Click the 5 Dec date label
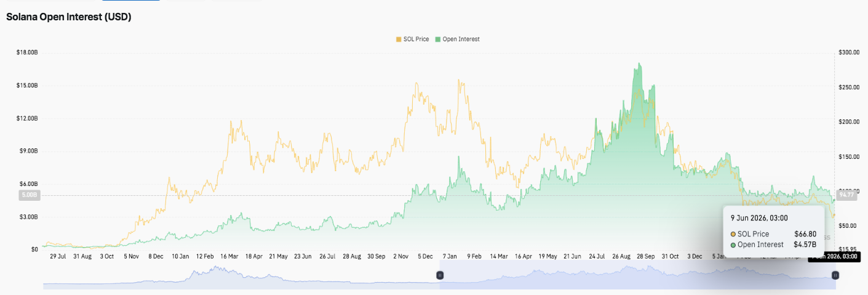The image size is (868, 295). coord(424,256)
